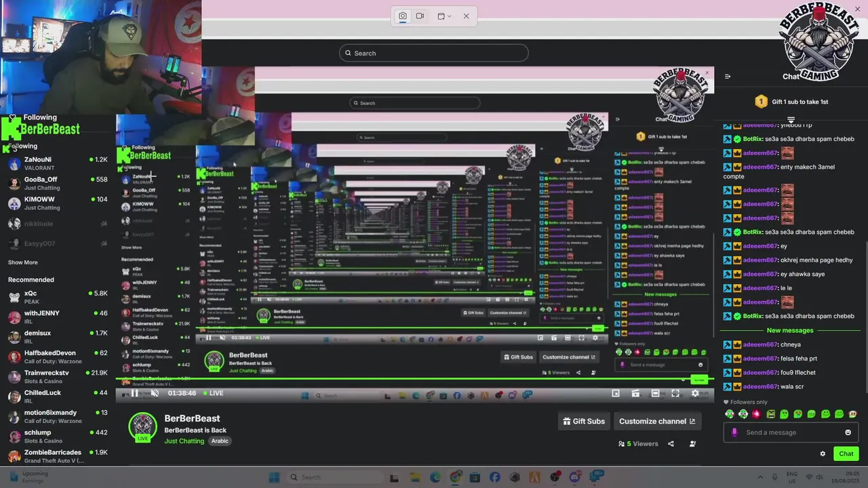Open withJENNY recommended channel

pos(57,317)
